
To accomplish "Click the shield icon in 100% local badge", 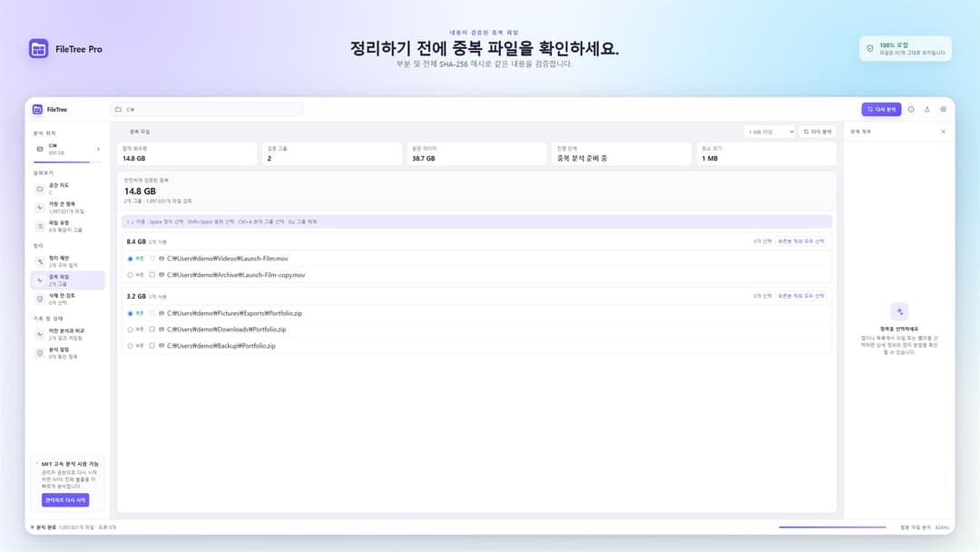I will 870,48.
